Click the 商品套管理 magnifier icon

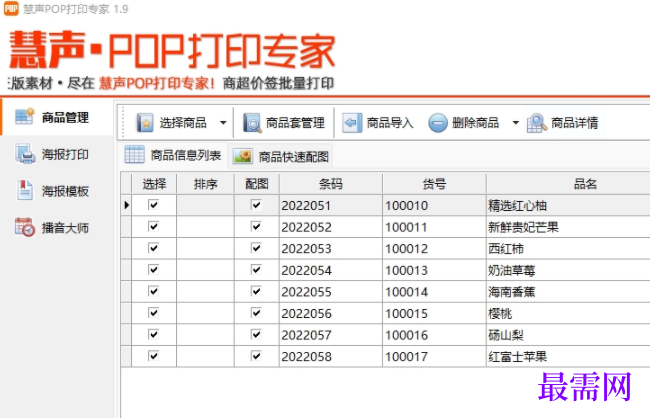[252, 123]
